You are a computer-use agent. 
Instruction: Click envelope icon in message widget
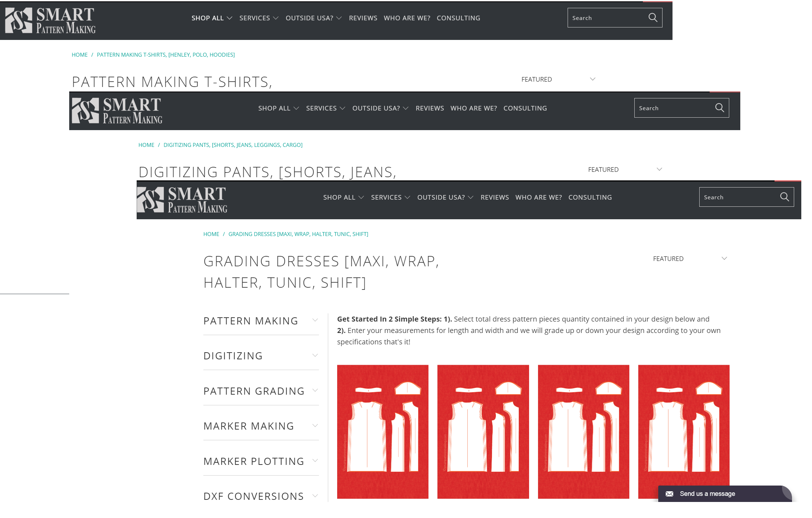coord(669,494)
